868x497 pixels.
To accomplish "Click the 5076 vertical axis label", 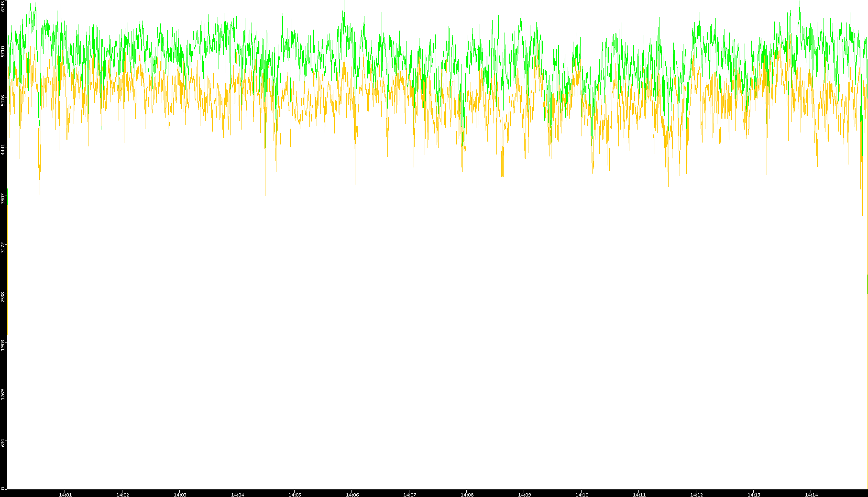I will [3, 100].
